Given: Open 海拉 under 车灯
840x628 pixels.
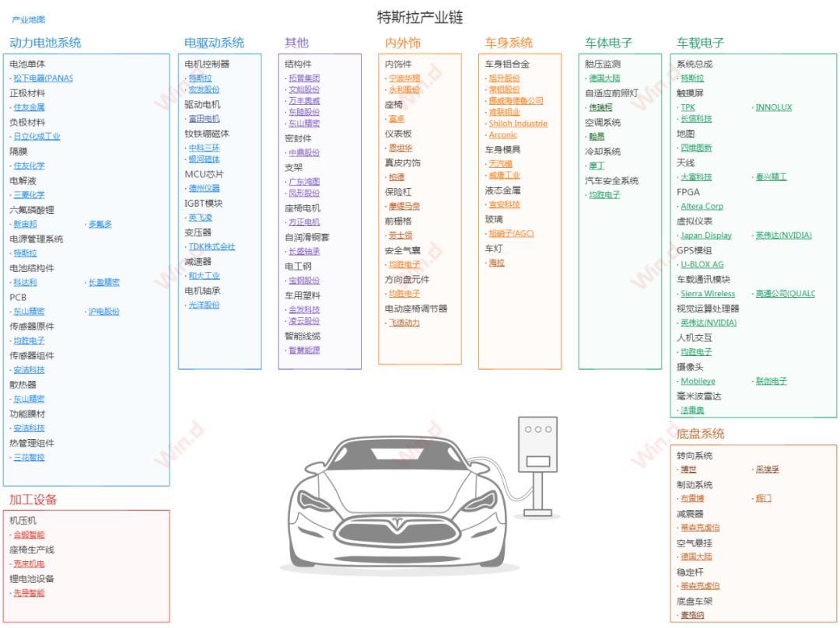Looking at the screenshot, I should tap(497, 263).
